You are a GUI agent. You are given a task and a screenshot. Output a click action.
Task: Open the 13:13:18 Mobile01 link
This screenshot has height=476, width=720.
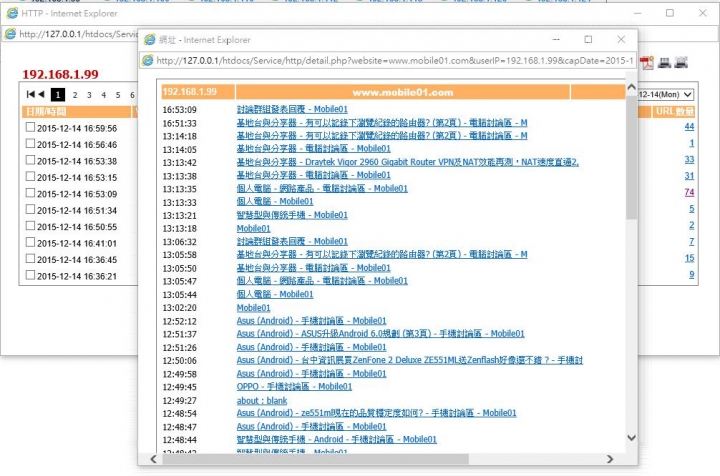[x=253, y=228]
